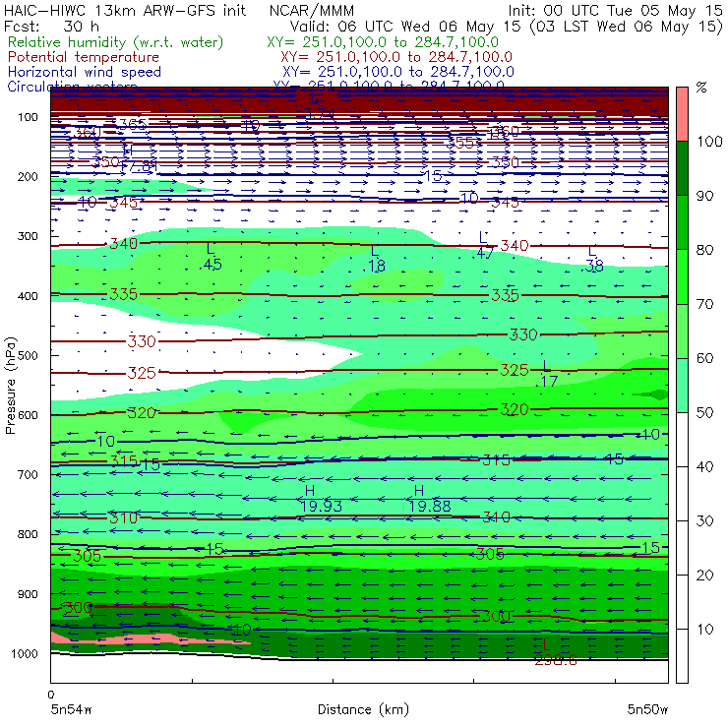
Task: Click the partly hidden "Circulation vectors" legend entry
Action: click(73, 87)
